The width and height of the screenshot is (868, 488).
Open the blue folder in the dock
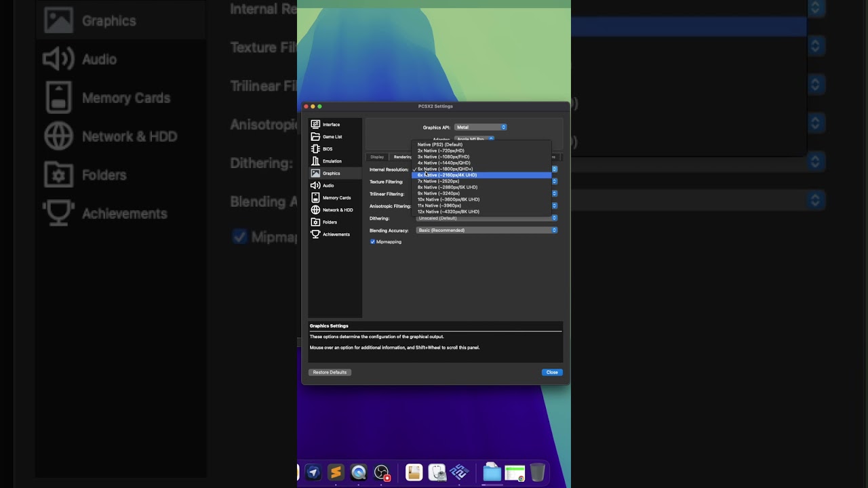492,472
